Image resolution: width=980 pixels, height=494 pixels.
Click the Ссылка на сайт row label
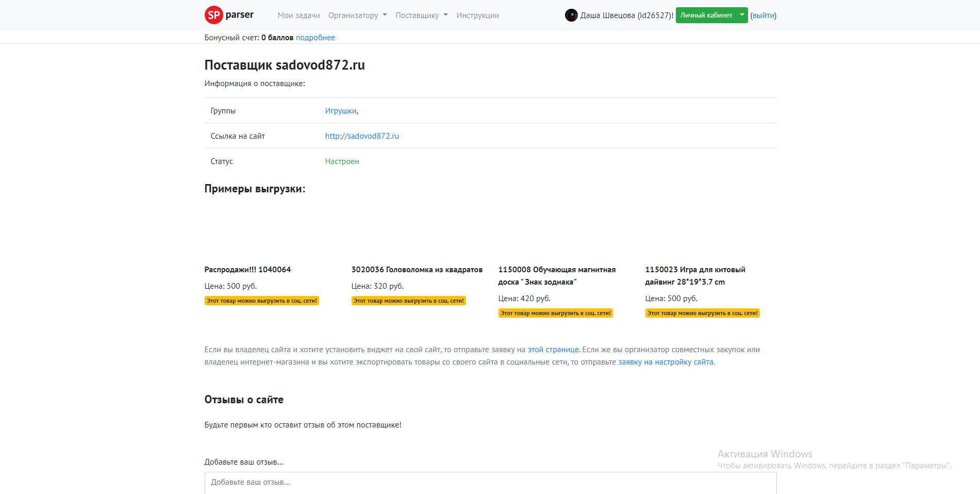tap(238, 136)
